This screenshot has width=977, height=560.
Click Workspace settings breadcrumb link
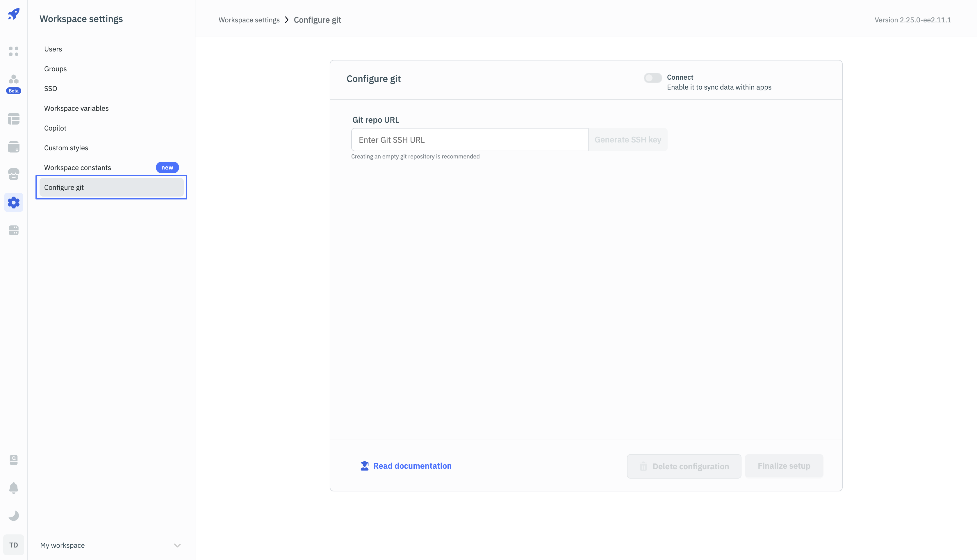(249, 20)
